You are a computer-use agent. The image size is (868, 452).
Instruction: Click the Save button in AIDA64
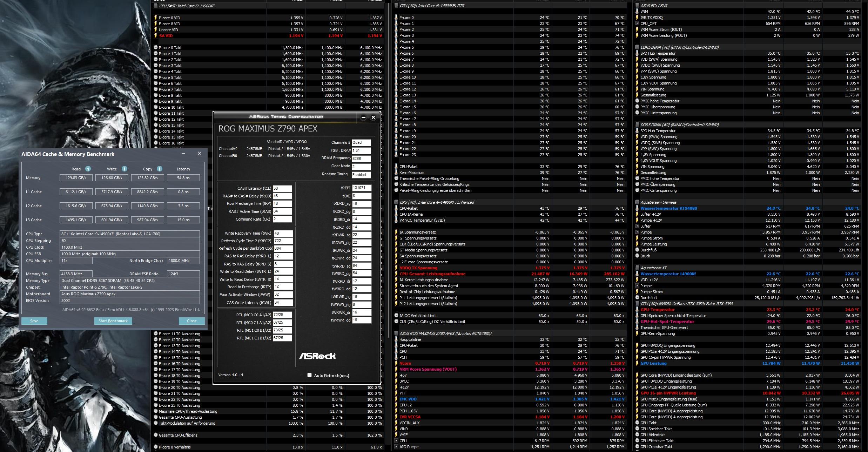pos(34,321)
